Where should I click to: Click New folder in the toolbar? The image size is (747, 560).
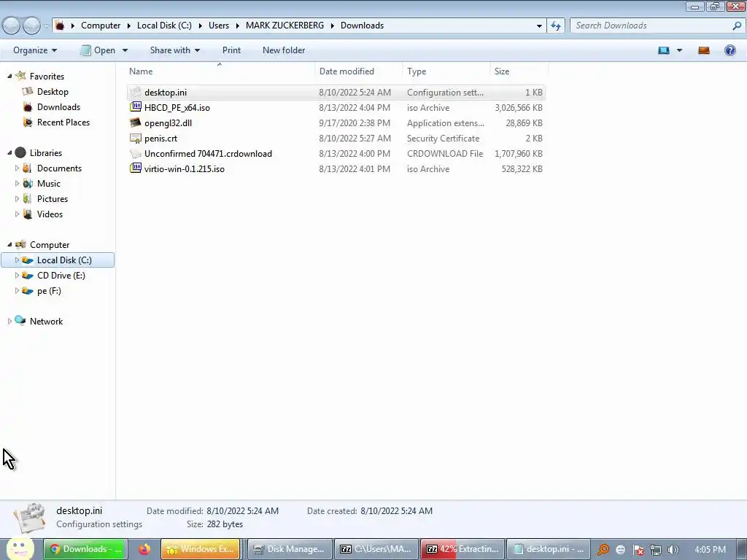[x=284, y=50]
